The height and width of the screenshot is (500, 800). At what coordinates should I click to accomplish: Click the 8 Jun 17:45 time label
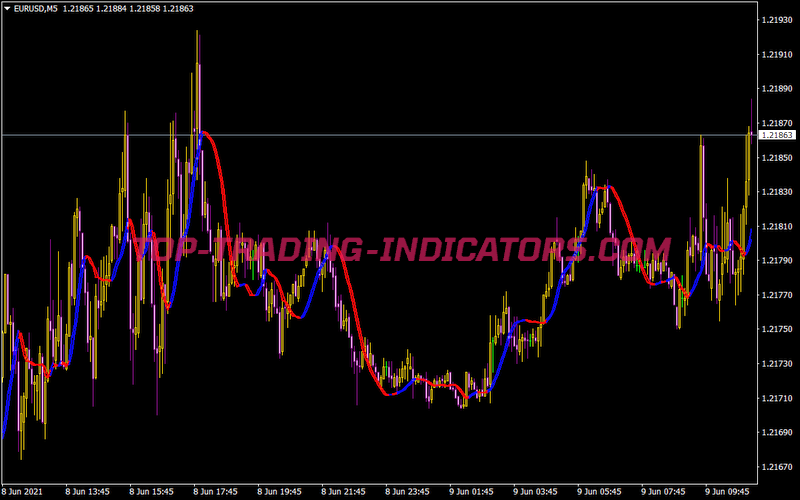coord(215,492)
